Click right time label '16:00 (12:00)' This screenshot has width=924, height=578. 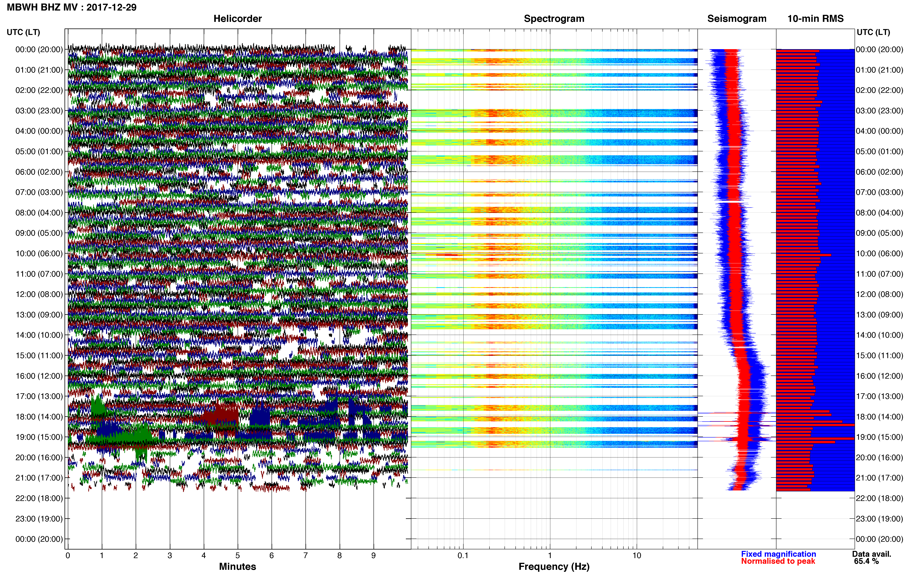[879, 376]
